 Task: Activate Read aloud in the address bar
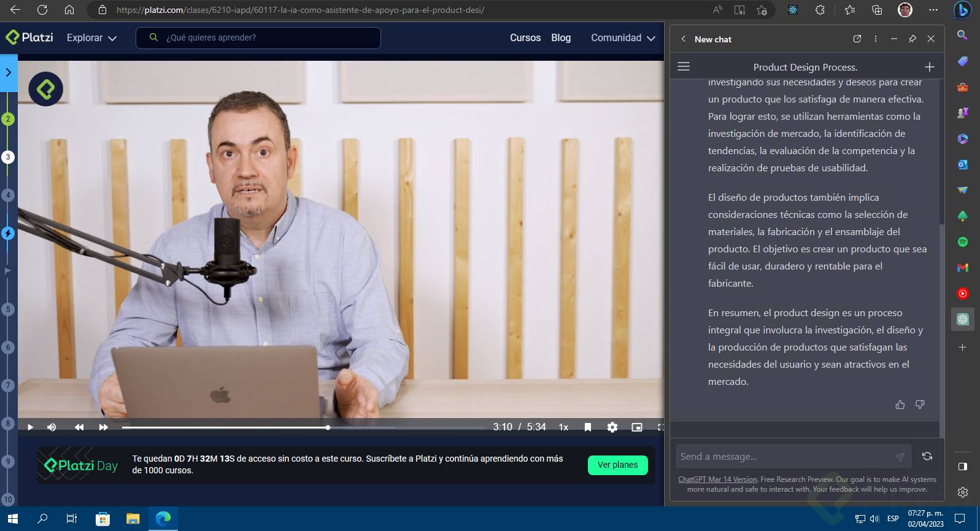[x=717, y=10]
